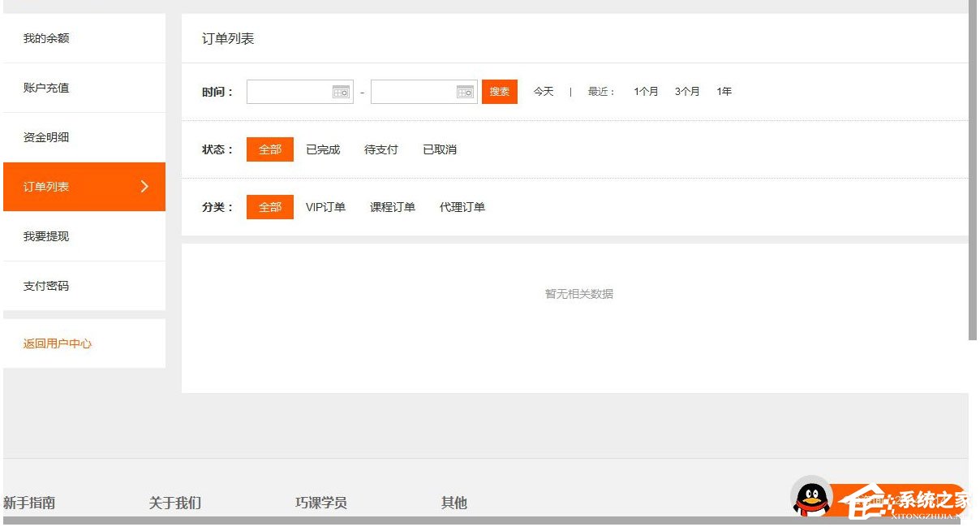980x527 pixels.
Task: Filter by recent 1个月
Action: tap(646, 91)
